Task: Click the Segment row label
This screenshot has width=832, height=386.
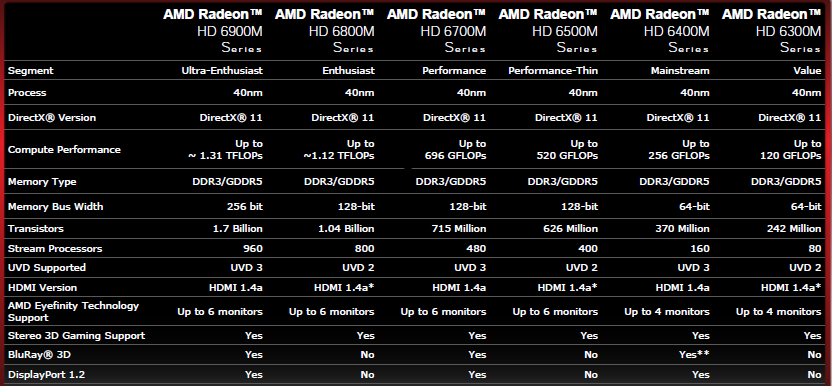Action: point(31,71)
